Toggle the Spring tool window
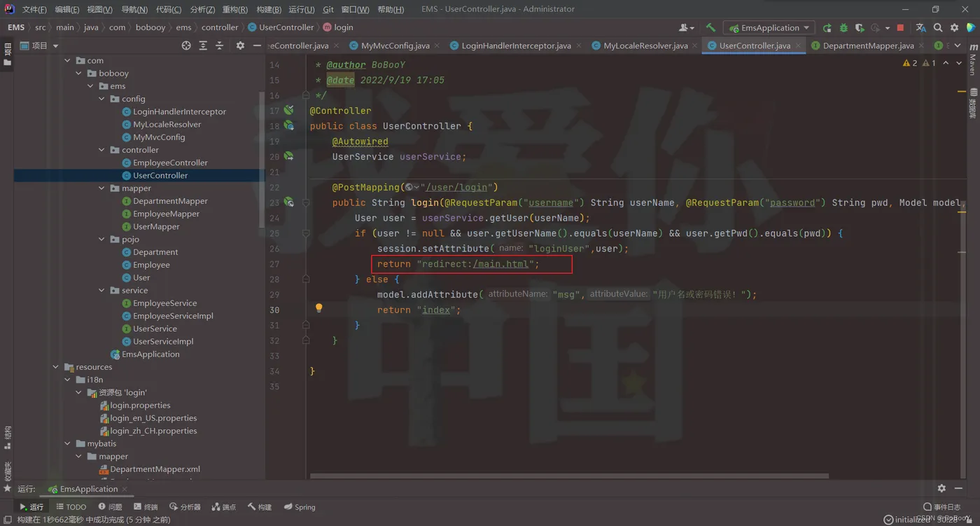The image size is (980, 526). coord(300,507)
